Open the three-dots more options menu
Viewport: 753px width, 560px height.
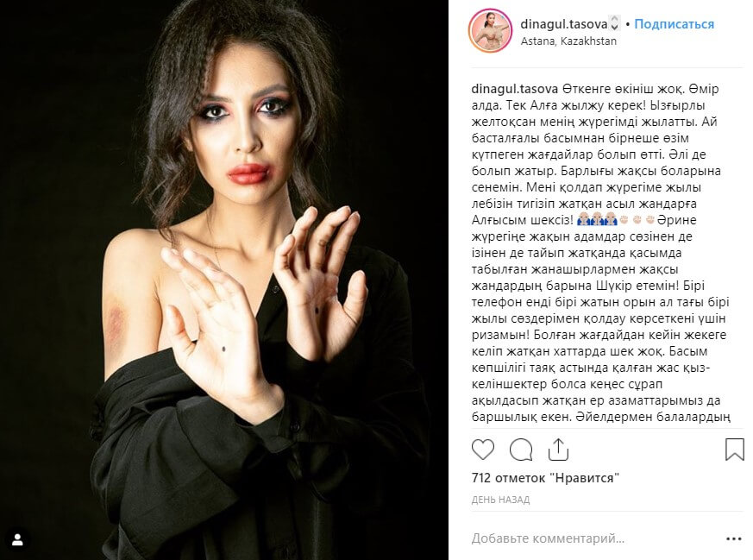pyautogui.click(x=734, y=539)
